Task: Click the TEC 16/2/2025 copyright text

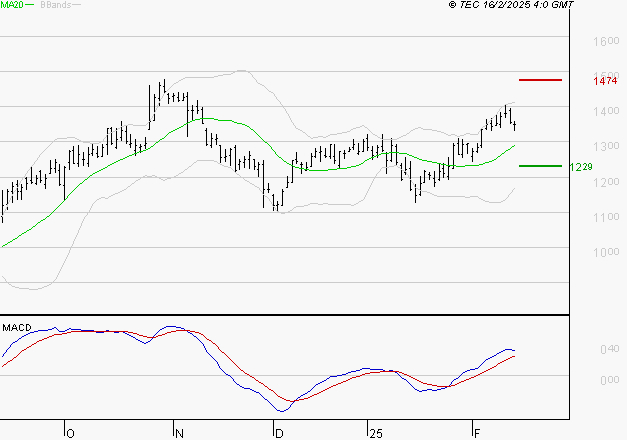Action: click(511, 5)
